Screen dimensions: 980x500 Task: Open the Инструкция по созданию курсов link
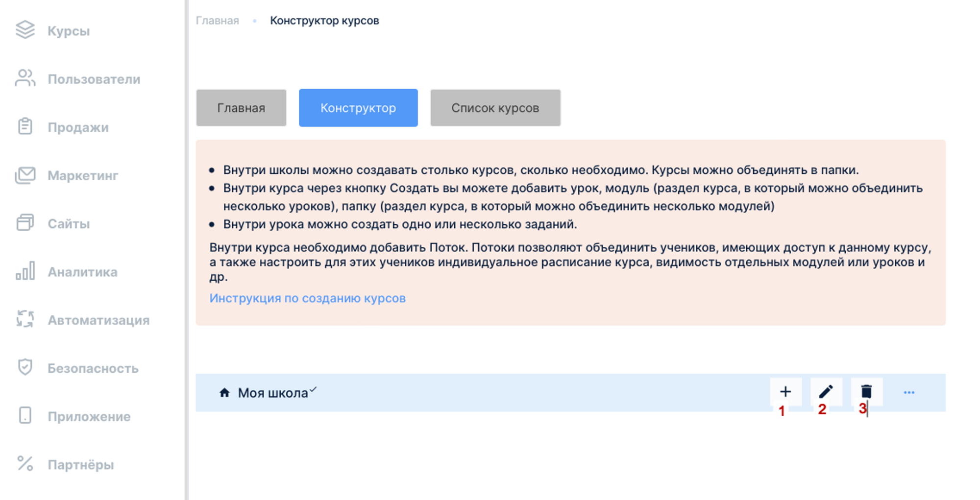(307, 298)
